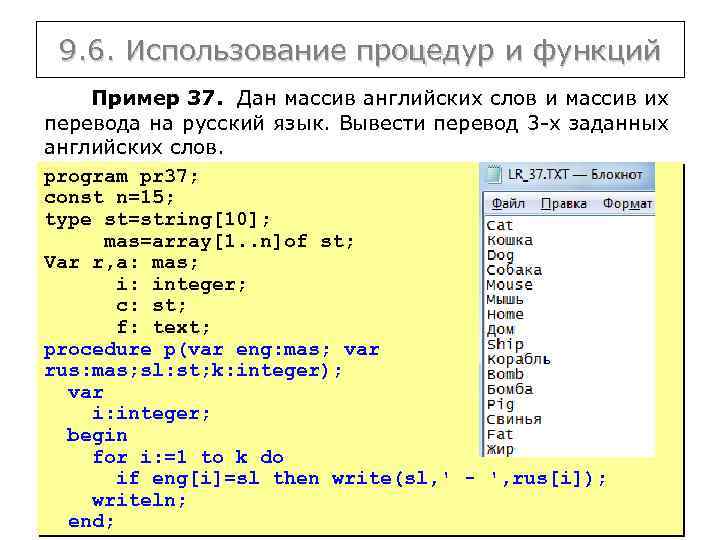Click the declaration i: integer; under Var

click(181, 285)
